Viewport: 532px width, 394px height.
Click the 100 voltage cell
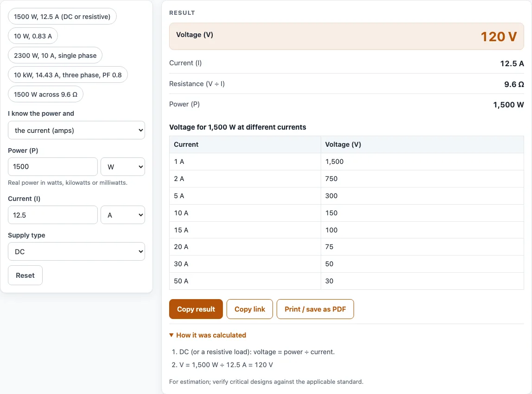[423, 230]
